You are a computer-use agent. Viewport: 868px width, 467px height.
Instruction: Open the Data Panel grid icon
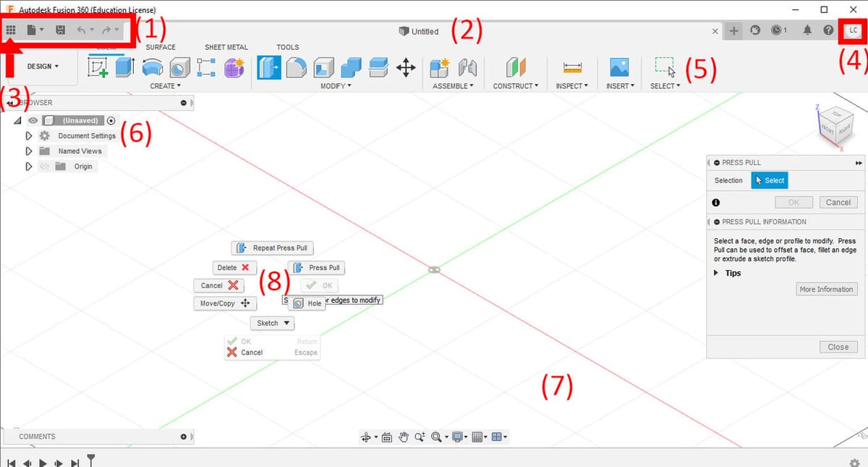[x=11, y=30]
